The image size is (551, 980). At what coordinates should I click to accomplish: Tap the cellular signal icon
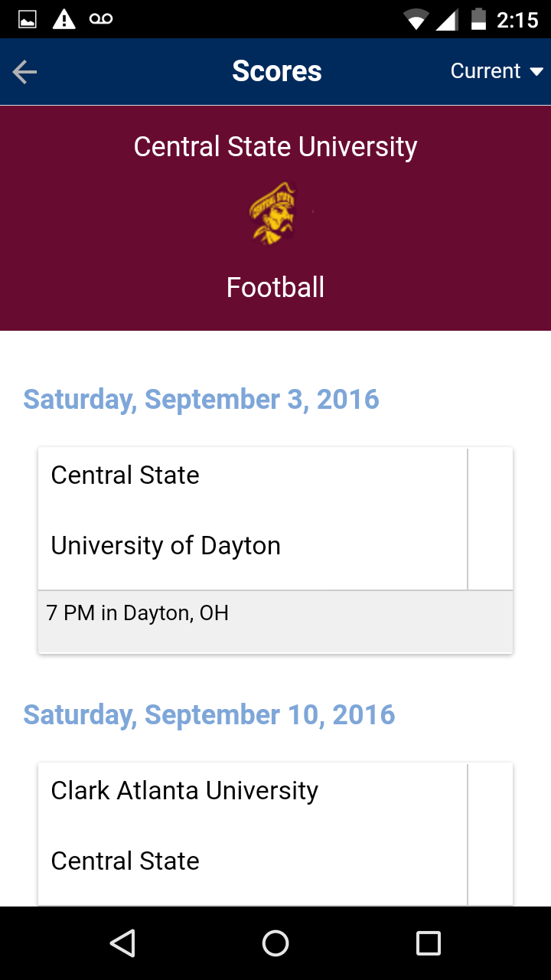(447, 20)
